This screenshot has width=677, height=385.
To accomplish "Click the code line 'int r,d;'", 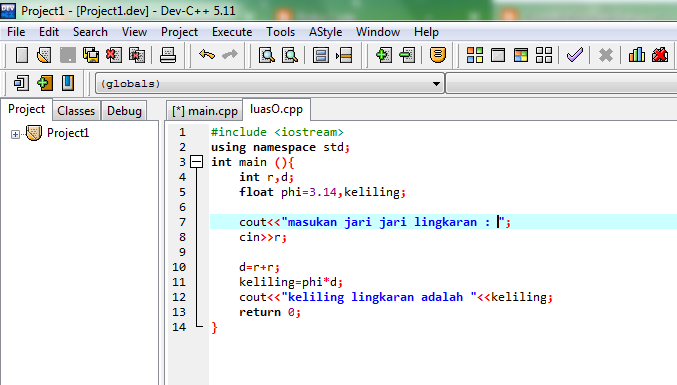I will point(266,177).
